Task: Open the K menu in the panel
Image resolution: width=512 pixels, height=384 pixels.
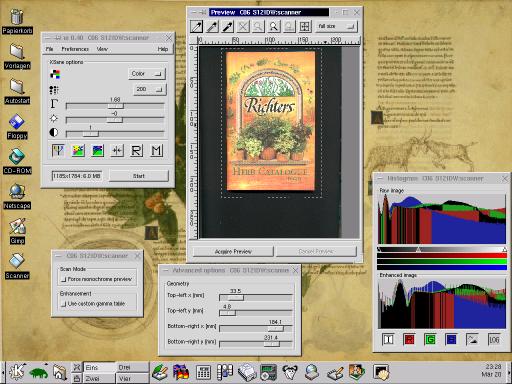Action: [17, 372]
